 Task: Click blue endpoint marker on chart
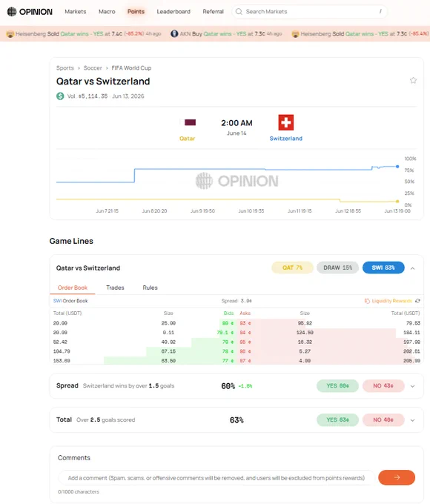(x=397, y=167)
